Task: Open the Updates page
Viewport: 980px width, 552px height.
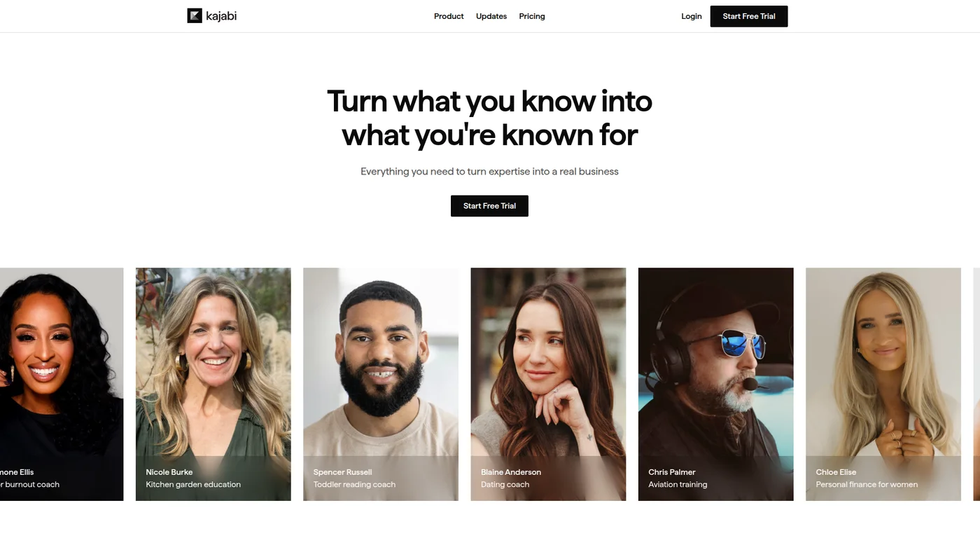Action: tap(491, 16)
